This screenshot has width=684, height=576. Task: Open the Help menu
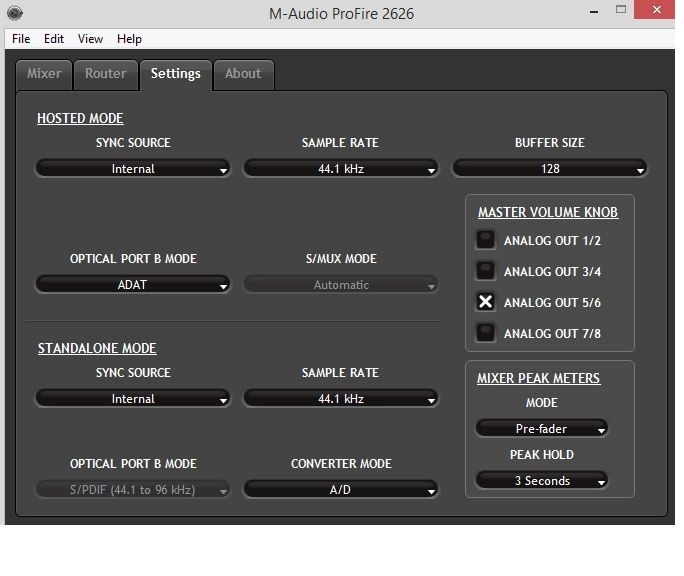[129, 39]
